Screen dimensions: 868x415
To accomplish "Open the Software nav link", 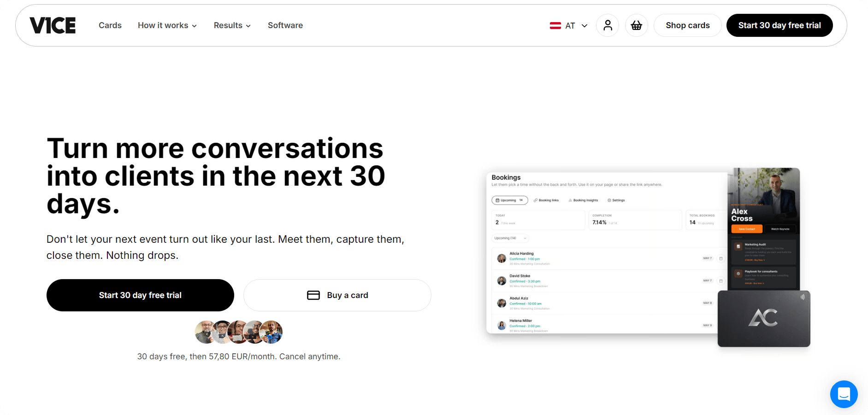I will 285,25.
